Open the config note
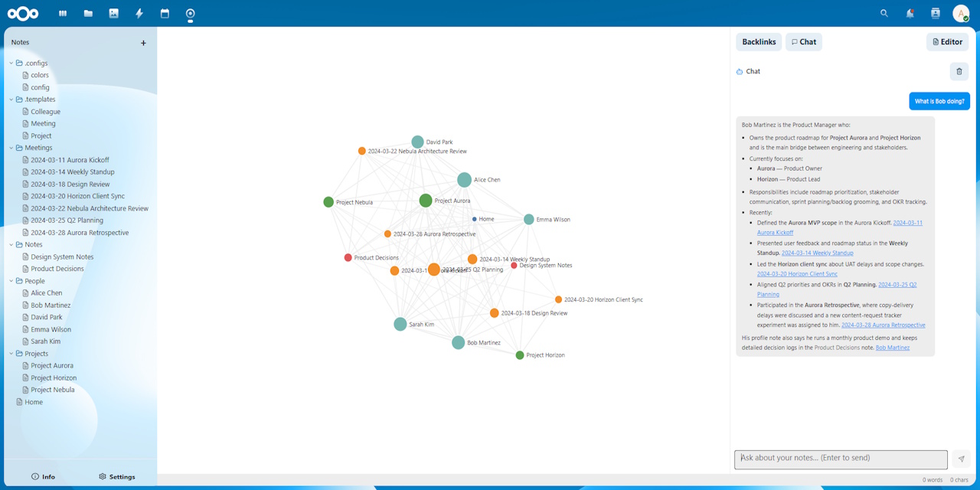This screenshot has width=980, height=490. tap(40, 87)
